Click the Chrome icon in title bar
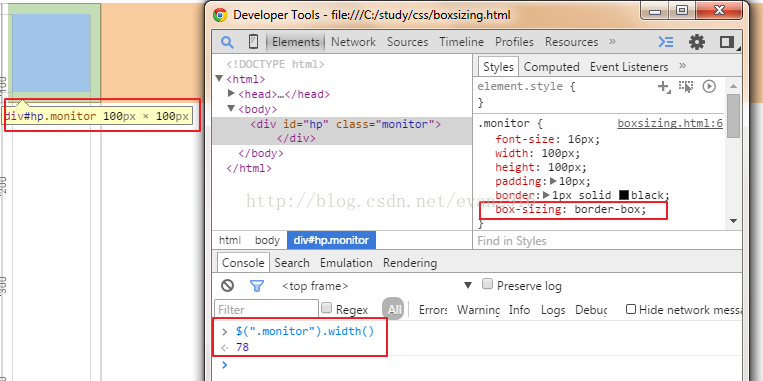 (x=220, y=15)
